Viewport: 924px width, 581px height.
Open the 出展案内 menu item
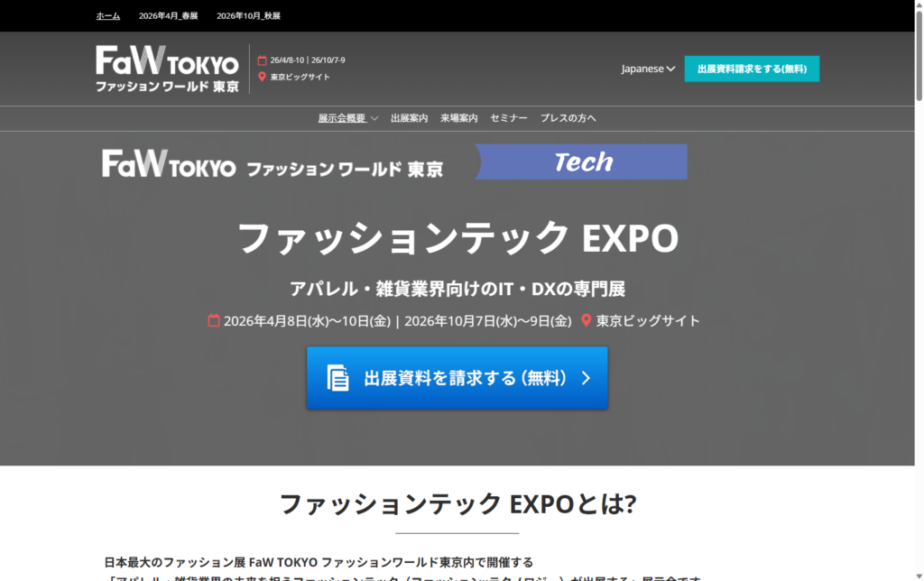tap(409, 118)
